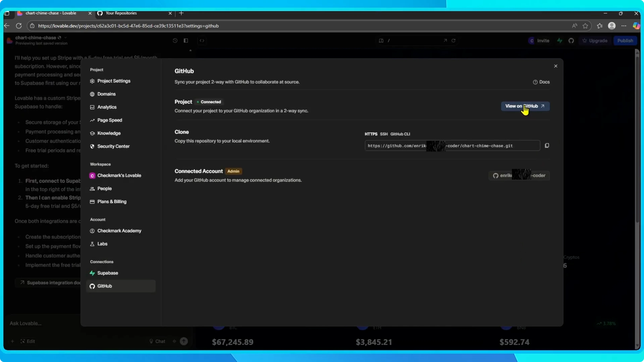Toggle the chat panel layout icon
This screenshot has height=362, width=644.
tap(186, 40)
